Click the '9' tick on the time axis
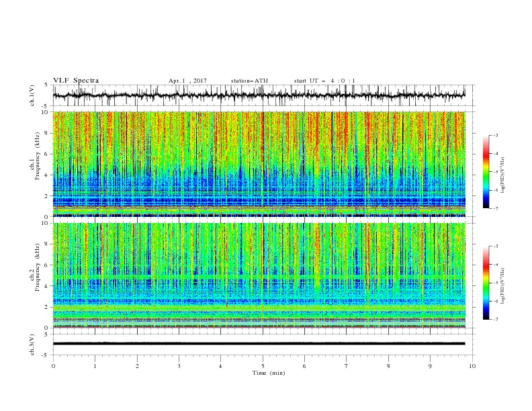Image resolution: width=532 pixels, height=411 pixels. click(430, 366)
